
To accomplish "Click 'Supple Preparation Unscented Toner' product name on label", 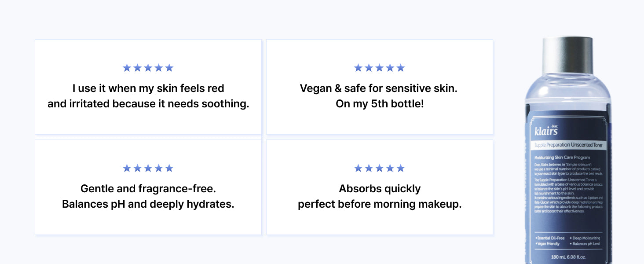I will tap(568, 145).
